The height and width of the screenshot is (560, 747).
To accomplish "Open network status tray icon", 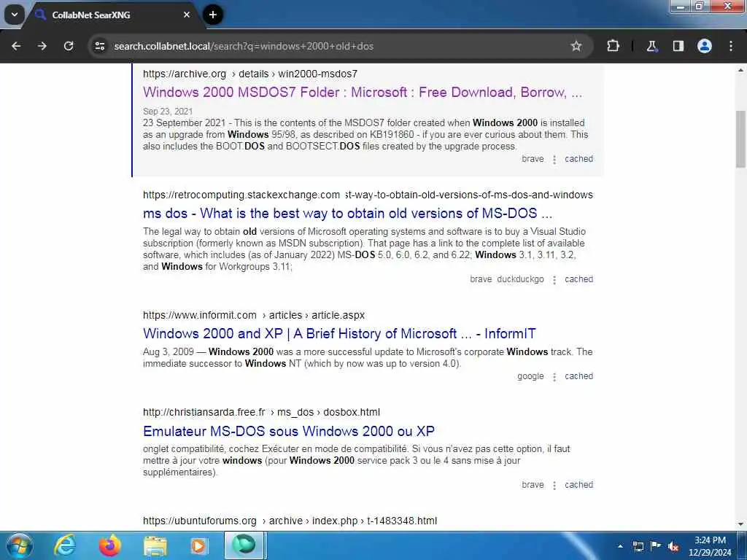I will click(638, 546).
